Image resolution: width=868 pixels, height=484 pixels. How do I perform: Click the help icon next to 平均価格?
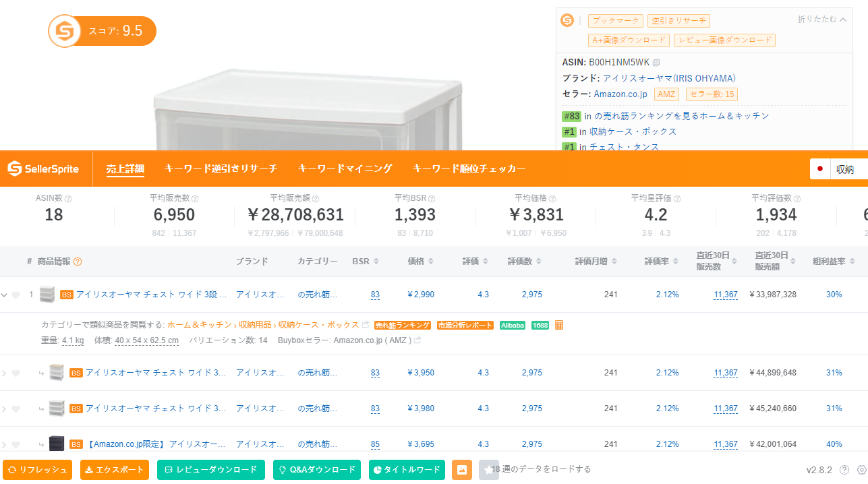[552, 199]
